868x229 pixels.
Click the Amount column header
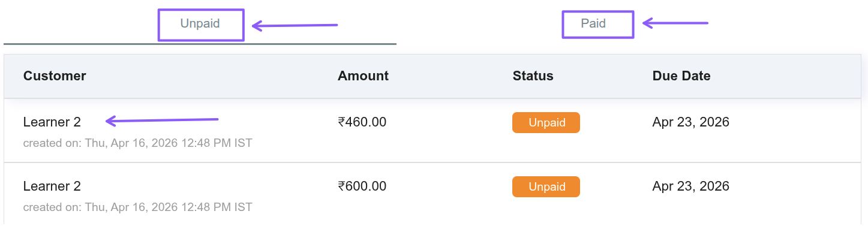[363, 76]
